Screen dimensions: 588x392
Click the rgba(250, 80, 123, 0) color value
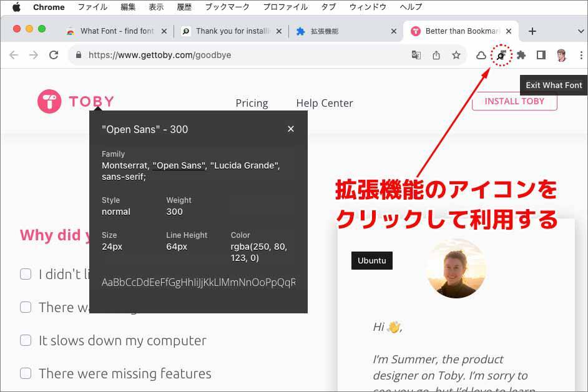[259, 252]
